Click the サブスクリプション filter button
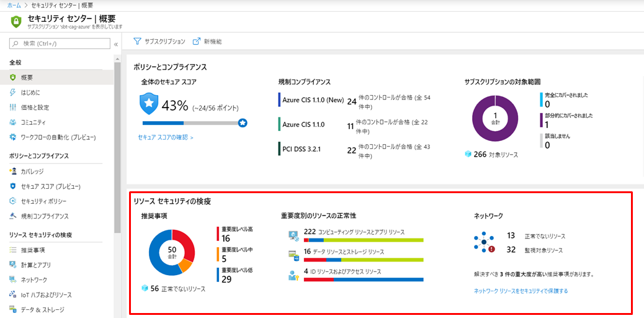The width and height of the screenshot is (644, 318). (x=160, y=41)
